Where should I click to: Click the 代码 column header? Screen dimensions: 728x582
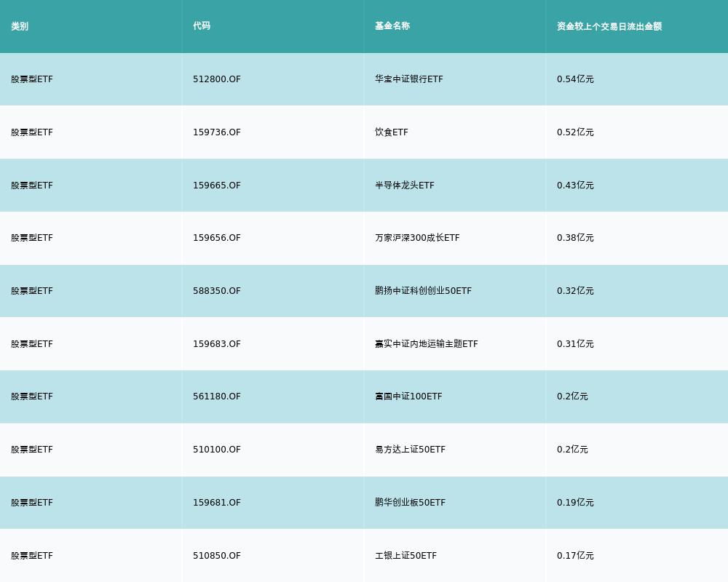pyautogui.click(x=202, y=26)
